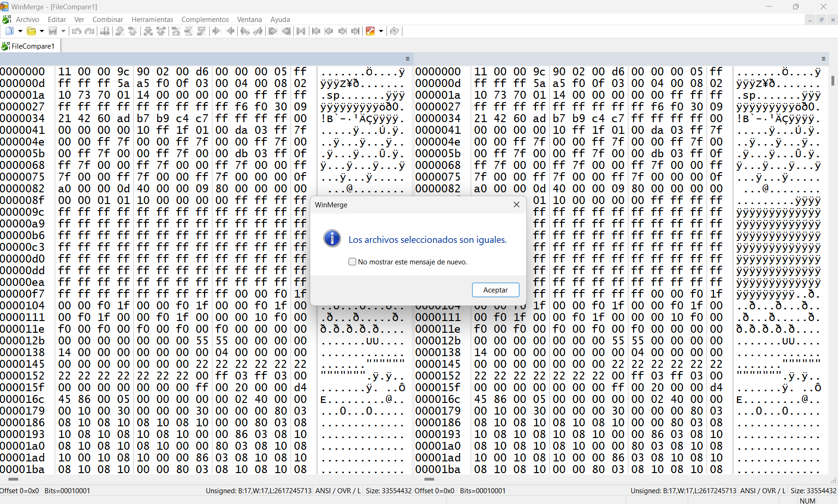Image resolution: width=838 pixels, height=504 pixels.
Task: Open the left pane header menu icon
Action: pos(408,59)
